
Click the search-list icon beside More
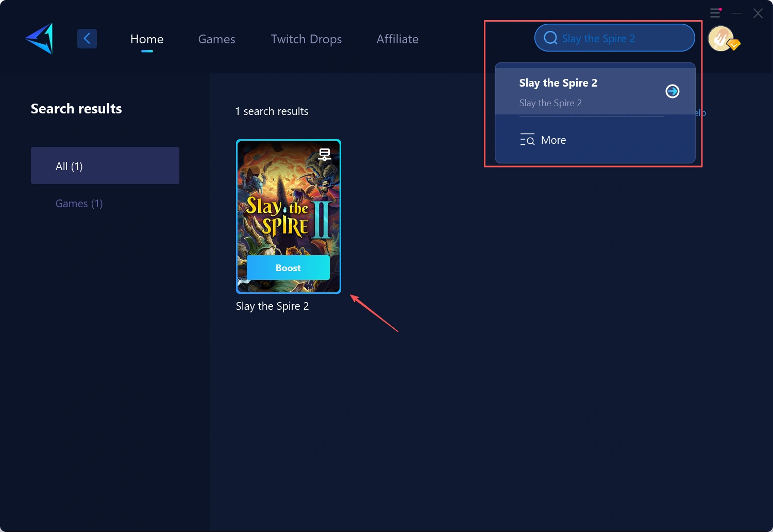[527, 139]
